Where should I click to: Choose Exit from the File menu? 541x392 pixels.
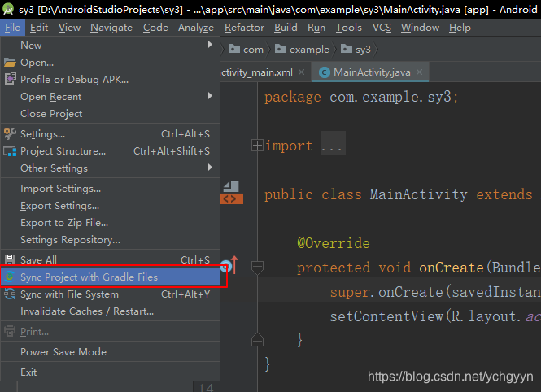[111, 372]
